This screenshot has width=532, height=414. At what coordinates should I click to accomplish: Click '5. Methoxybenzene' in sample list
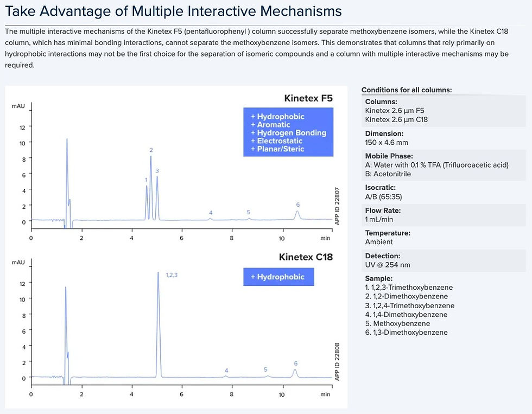point(397,323)
